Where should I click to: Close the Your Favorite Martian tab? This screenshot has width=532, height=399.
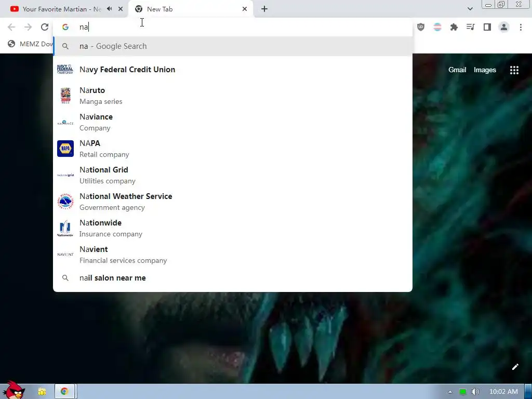[x=121, y=9]
